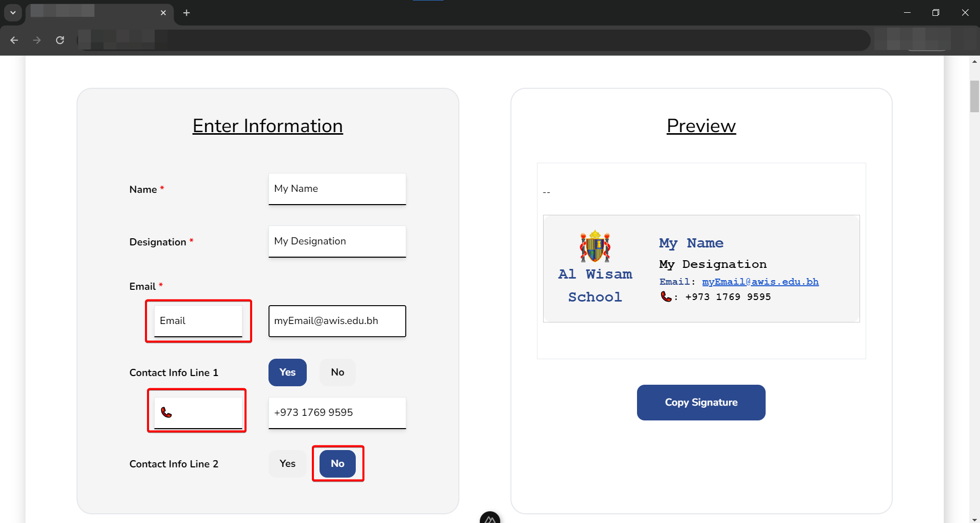Click the Email label prefix field

tap(198, 321)
